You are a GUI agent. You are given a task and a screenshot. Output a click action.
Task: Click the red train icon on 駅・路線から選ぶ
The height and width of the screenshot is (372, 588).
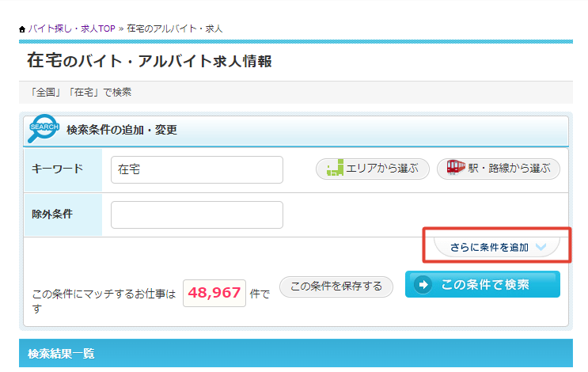[456, 167]
